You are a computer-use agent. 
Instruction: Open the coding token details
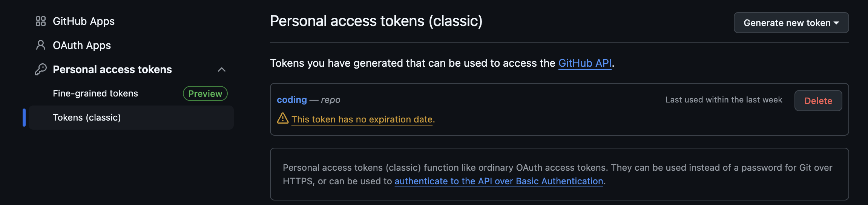[291, 100]
